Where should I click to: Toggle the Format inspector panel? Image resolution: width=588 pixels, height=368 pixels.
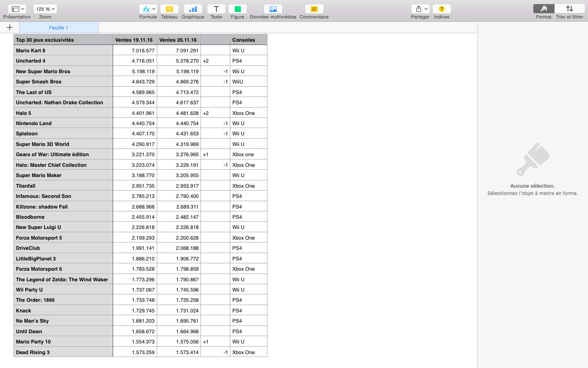pyautogui.click(x=543, y=9)
